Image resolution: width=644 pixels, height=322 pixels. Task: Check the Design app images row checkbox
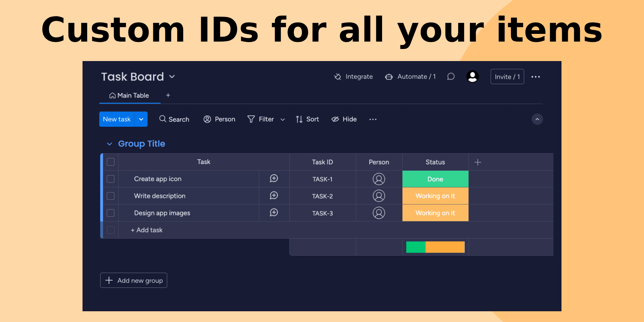(111, 213)
